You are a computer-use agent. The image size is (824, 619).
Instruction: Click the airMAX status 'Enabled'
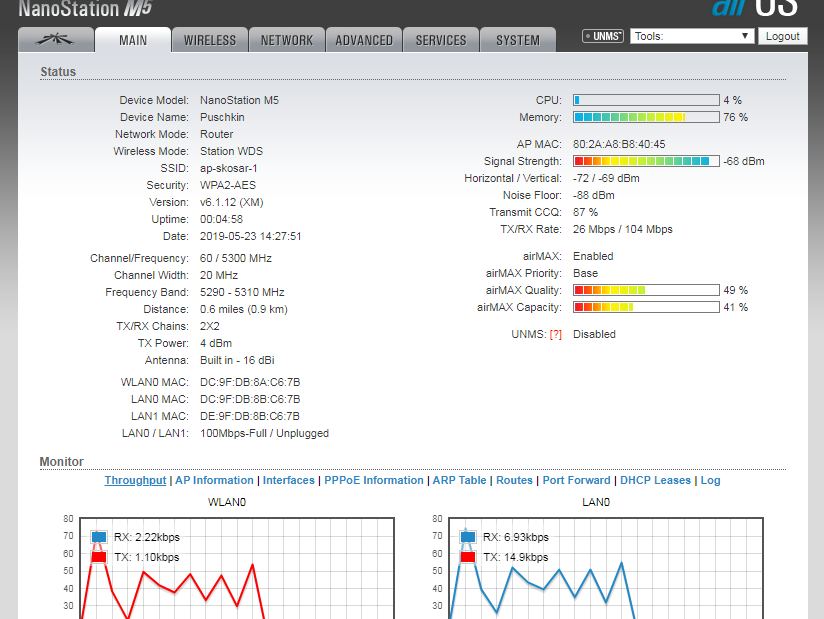(593, 256)
